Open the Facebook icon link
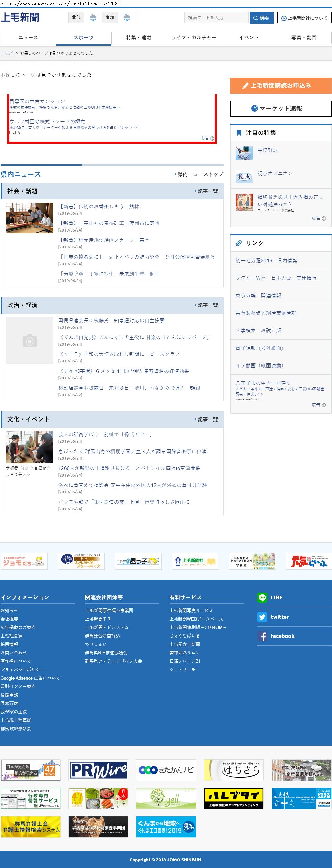 (262, 636)
